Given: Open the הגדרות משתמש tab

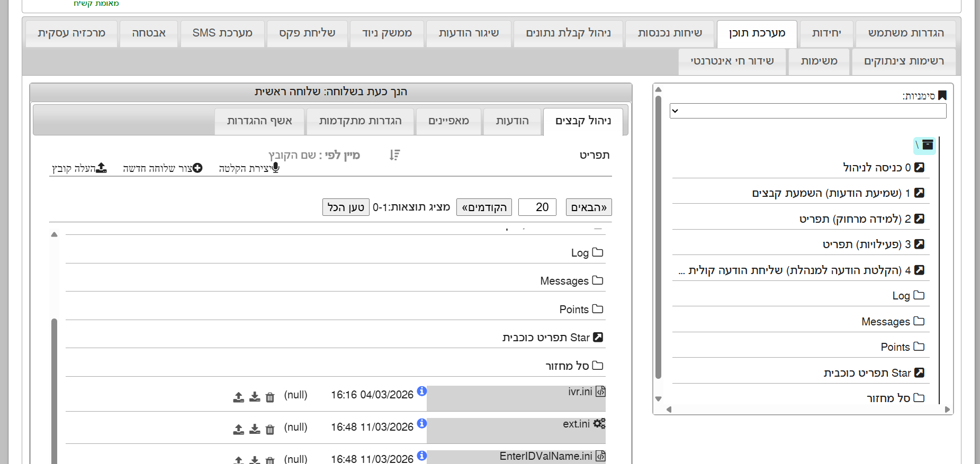Looking at the screenshot, I should (x=906, y=33).
